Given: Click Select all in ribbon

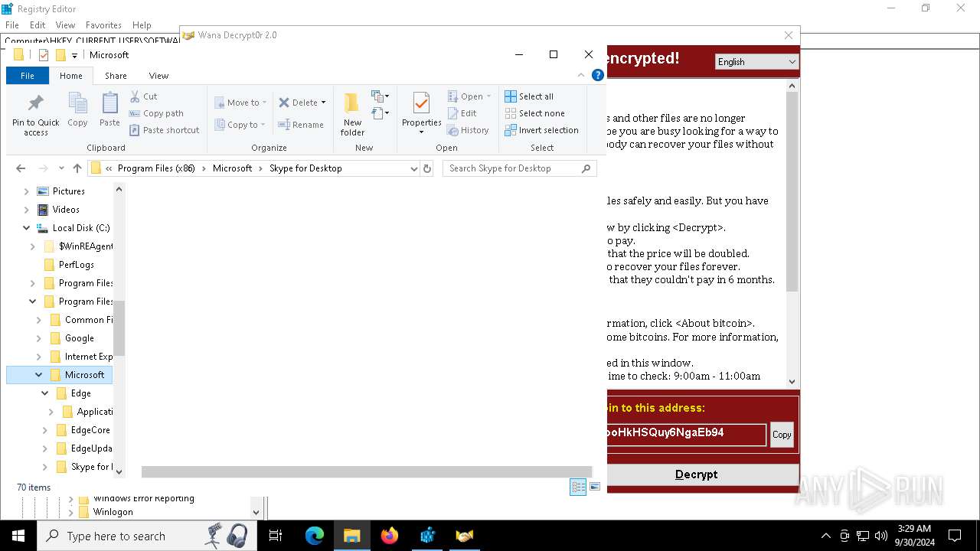Looking at the screenshot, I should pyautogui.click(x=528, y=96).
